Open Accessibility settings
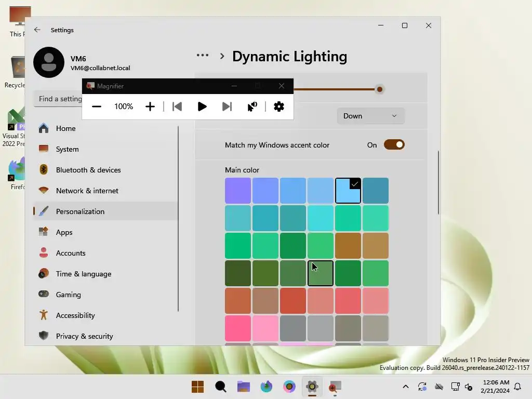 pyautogui.click(x=105, y=315)
